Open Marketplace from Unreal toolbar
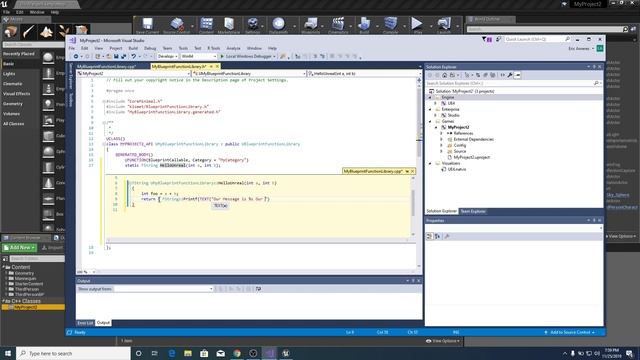The width and height of the screenshot is (640, 360). tap(229, 25)
